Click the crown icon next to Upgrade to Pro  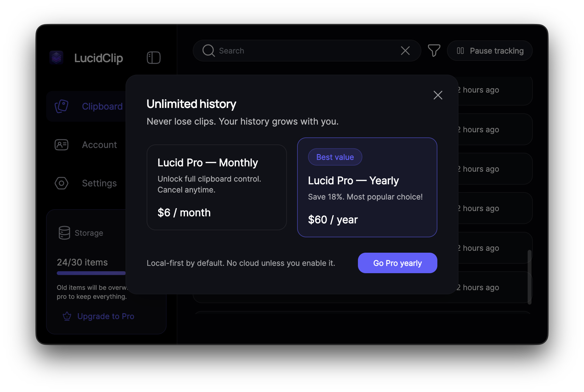click(67, 316)
